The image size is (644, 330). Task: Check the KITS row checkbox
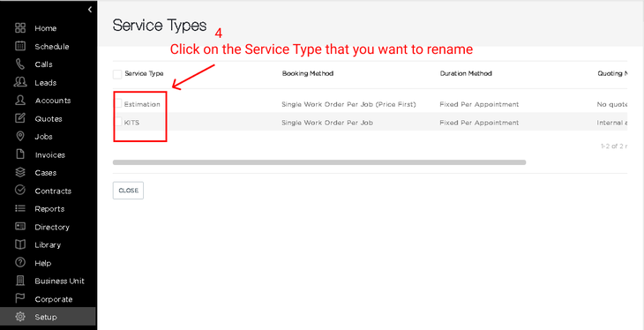tap(118, 122)
